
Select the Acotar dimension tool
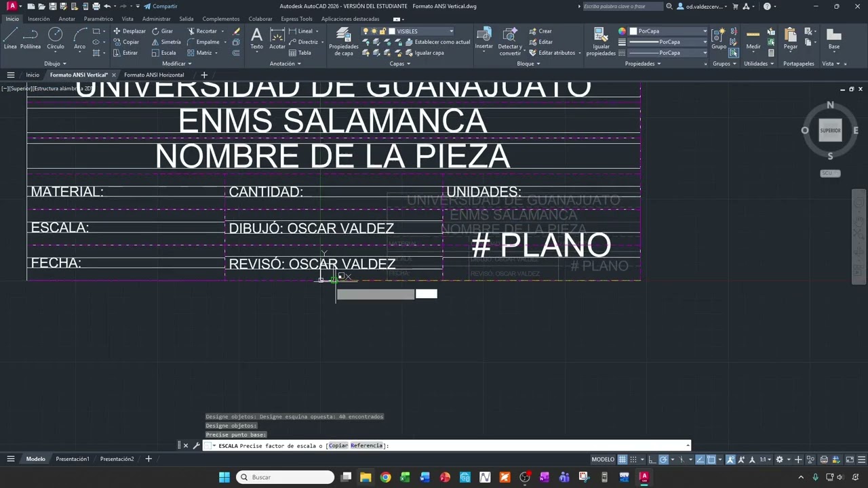(x=277, y=39)
